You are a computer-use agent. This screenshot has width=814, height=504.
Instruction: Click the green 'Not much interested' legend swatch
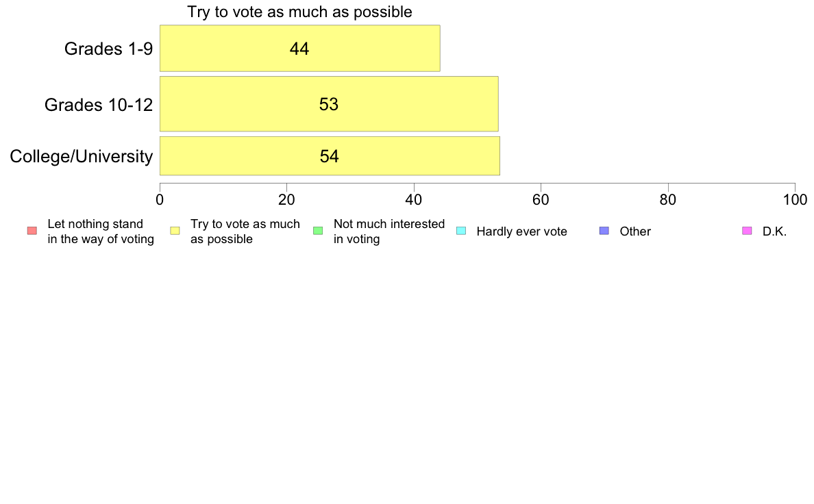pos(318,231)
